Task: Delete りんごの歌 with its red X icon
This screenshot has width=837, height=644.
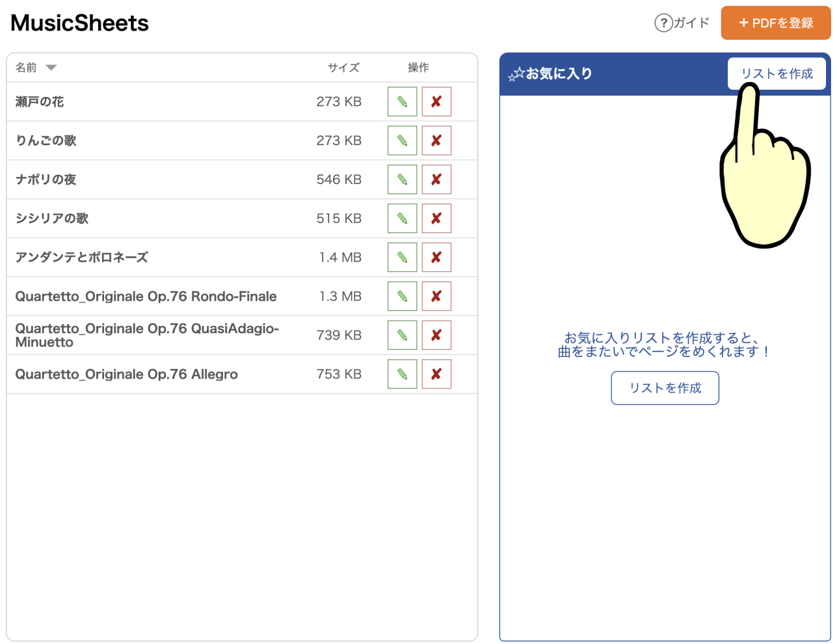Action: point(436,141)
